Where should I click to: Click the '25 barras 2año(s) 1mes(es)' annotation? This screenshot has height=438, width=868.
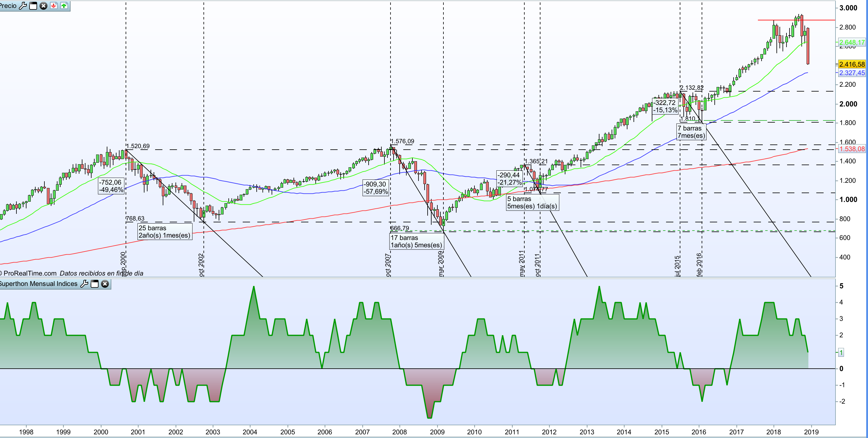tap(165, 231)
